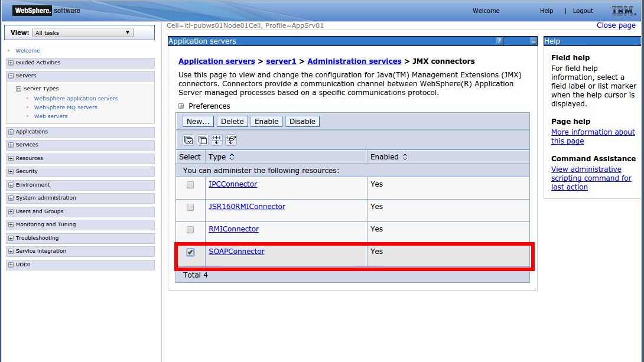
Task: Open WebSphere MQ servers link
Action: (x=66, y=107)
